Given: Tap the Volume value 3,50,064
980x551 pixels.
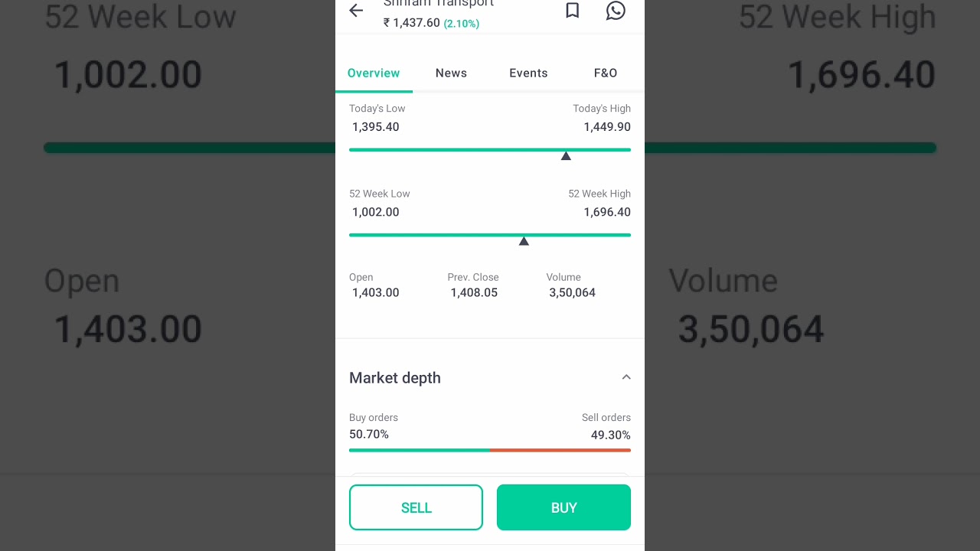Looking at the screenshot, I should click(572, 292).
